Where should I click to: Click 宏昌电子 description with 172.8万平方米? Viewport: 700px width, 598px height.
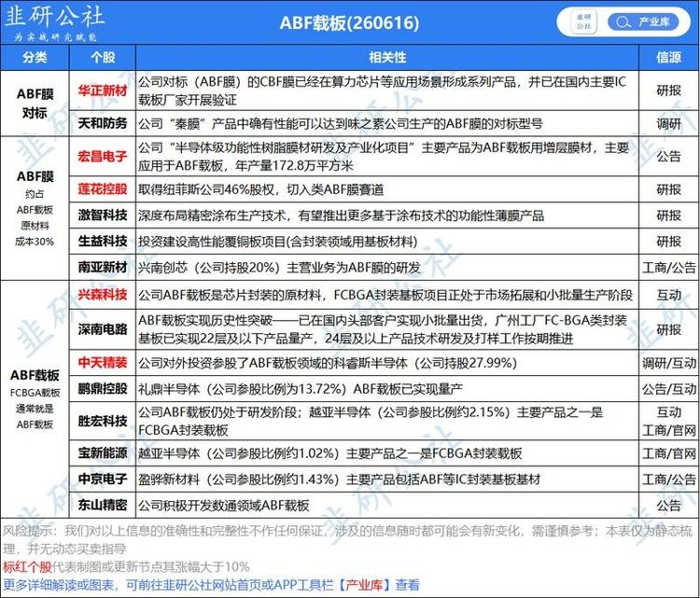point(383,156)
